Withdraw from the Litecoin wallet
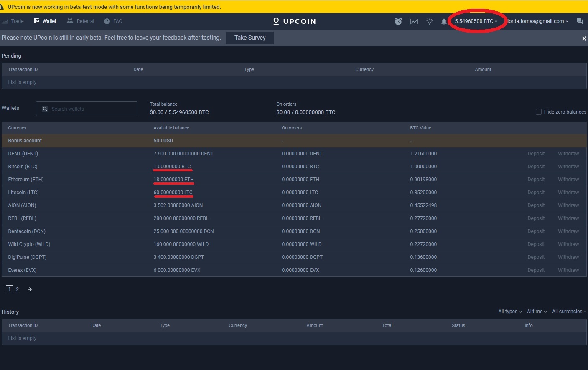 pyautogui.click(x=568, y=193)
